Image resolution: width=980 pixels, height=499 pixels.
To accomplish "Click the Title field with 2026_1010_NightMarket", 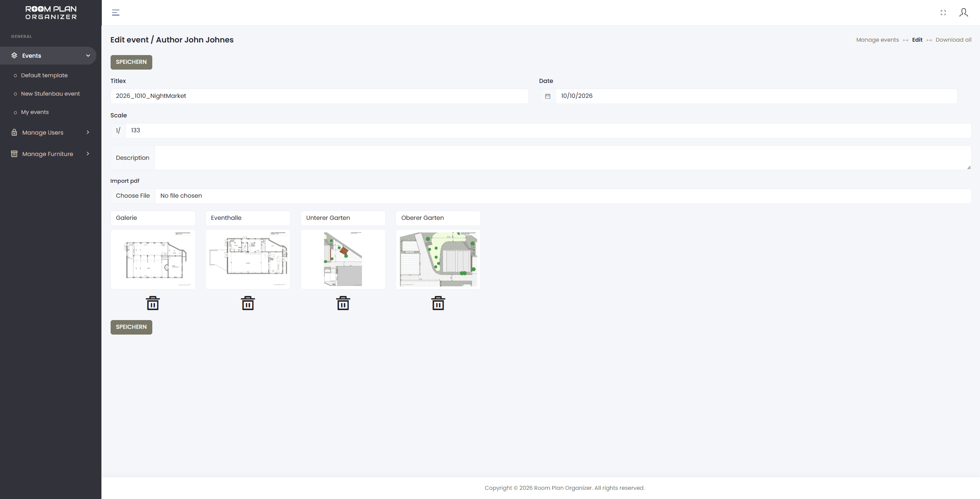I will coord(320,96).
